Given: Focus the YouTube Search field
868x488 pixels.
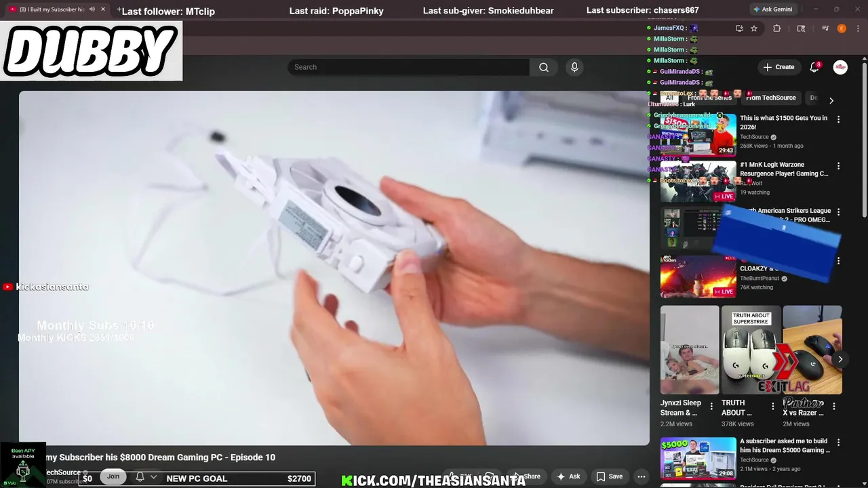Looking at the screenshot, I should [x=408, y=67].
